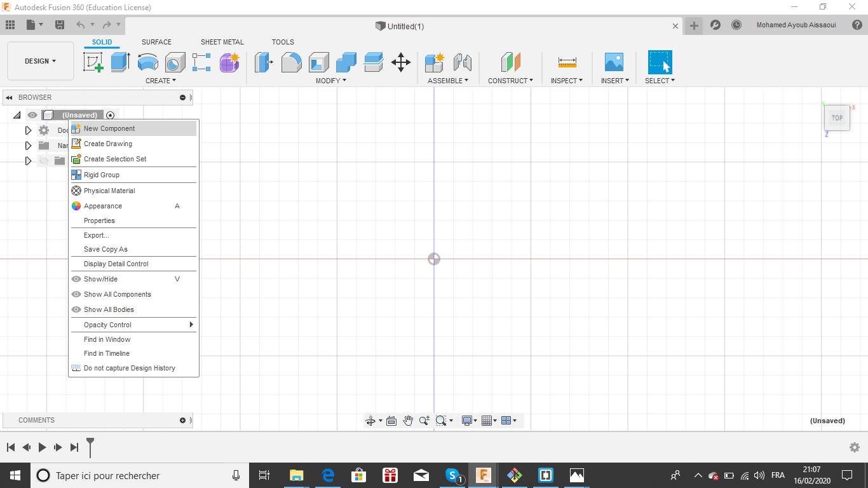This screenshot has width=868, height=488.
Task: Toggle the hidden eye on the third browser folder
Action: (43, 161)
